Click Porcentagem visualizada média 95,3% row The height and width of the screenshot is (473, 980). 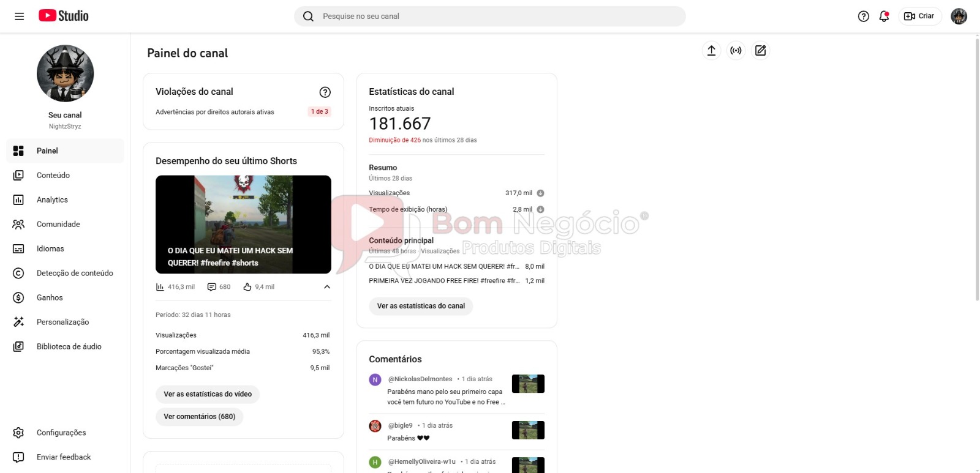coord(243,352)
